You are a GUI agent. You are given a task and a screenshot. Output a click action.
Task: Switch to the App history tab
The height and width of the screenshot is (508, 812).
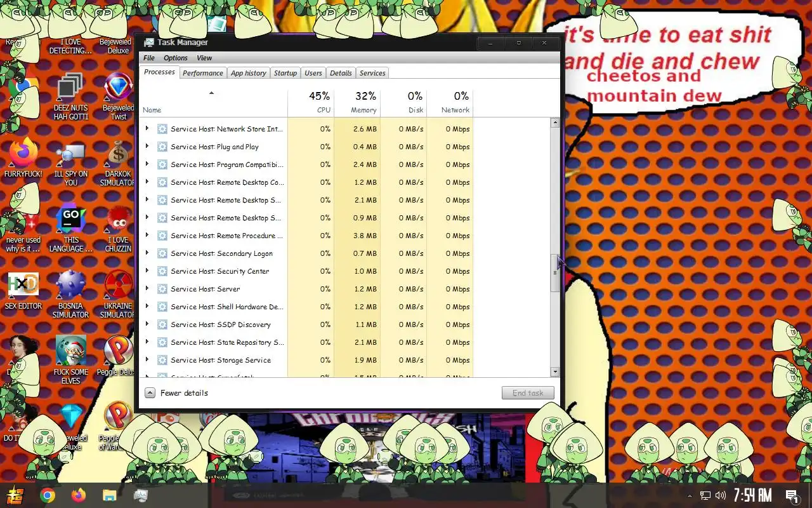(249, 73)
